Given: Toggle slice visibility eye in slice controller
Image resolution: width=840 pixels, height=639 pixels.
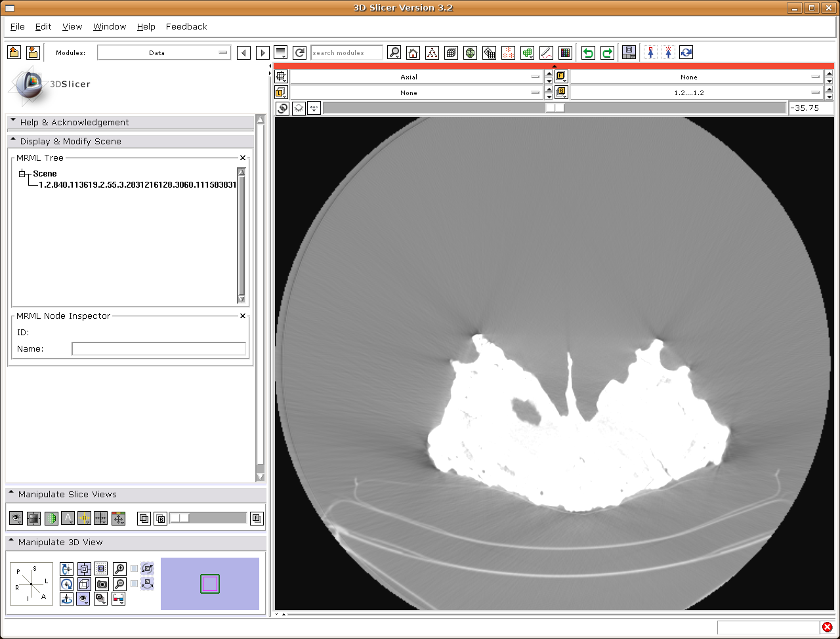Looking at the screenshot, I should click(299, 108).
